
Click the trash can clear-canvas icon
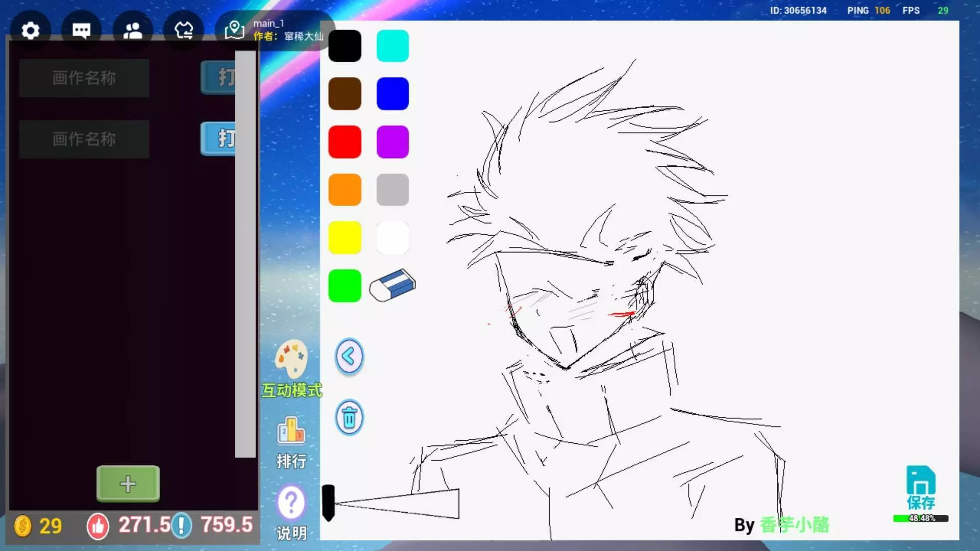coord(350,418)
